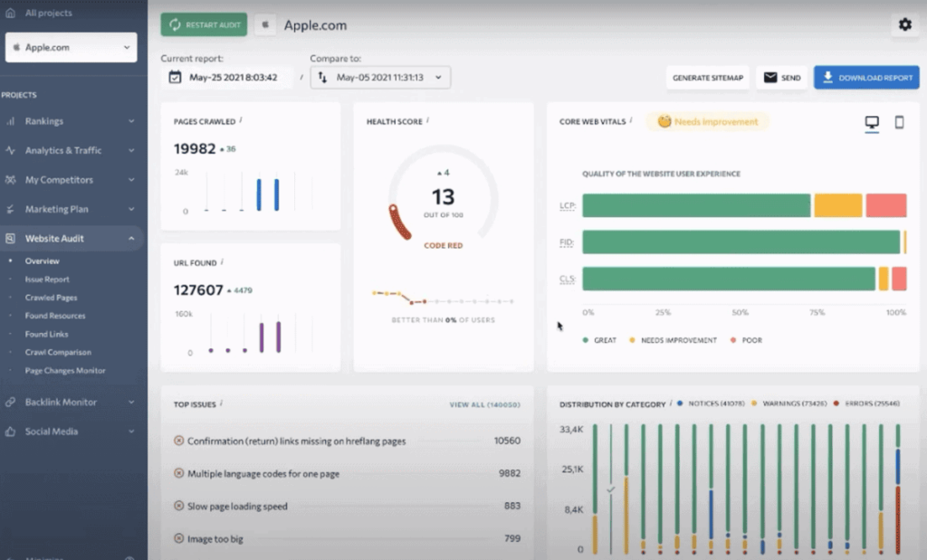The width and height of the screenshot is (927, 560).
Task: Click the Distribution by Category info icon
Action: coord(671,403)
